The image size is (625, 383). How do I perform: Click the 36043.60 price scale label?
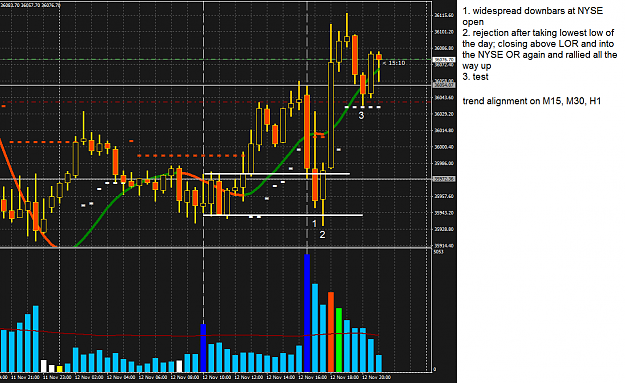(444, 97)
